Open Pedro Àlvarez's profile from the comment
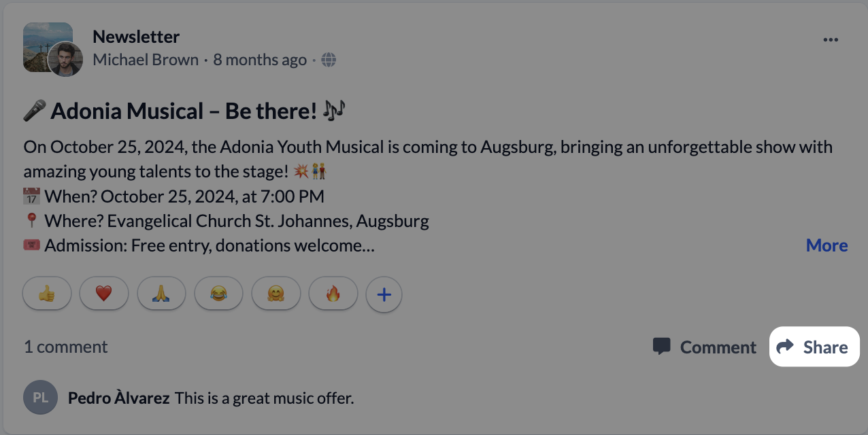 click(x=118, y=398)
